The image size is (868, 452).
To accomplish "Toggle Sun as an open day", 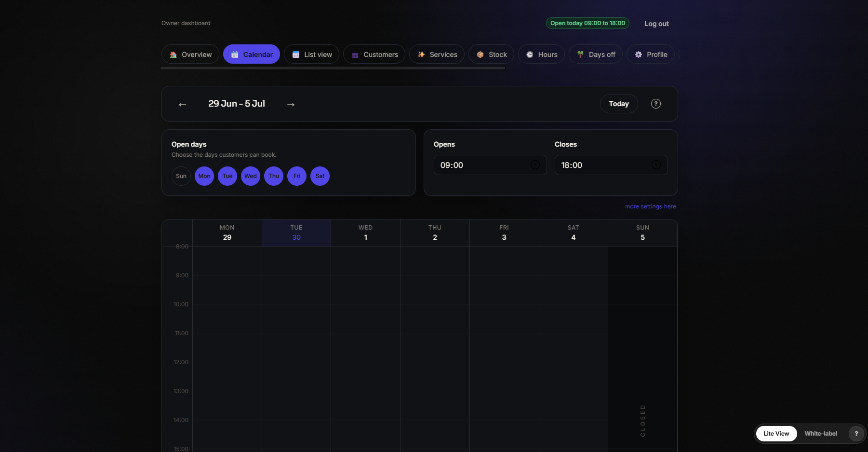I will click(x=181, y=176).
